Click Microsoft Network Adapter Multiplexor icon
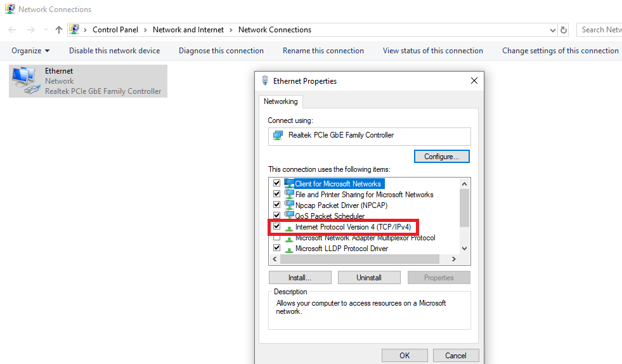Viewport: 622px width, 364px height. tap(289, 239)
